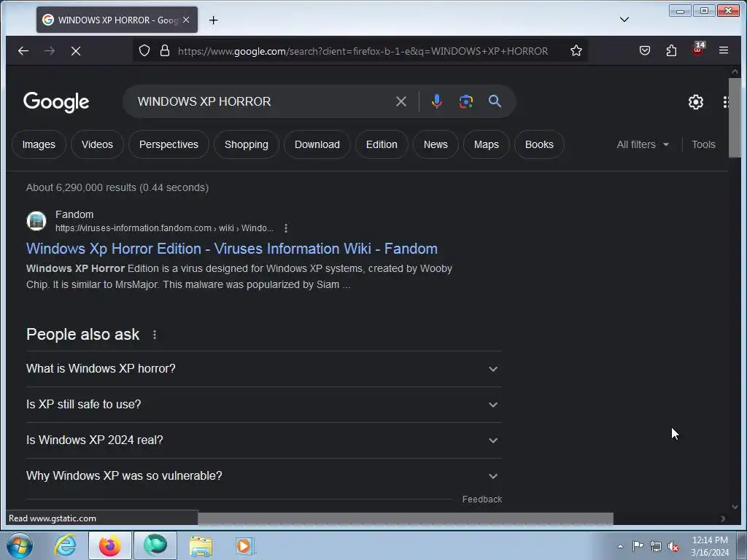
Task: Open the Extensions puzzle icon
Action: point(671,50)
